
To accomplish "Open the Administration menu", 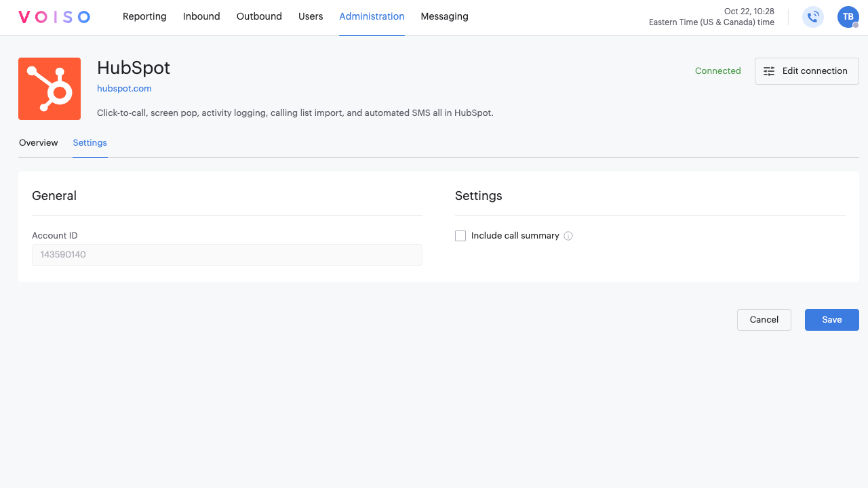I will (x=372, y=16).
